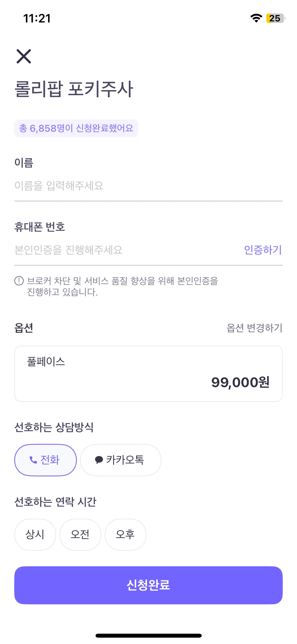
Task: Tap the Wi-Fi status icon
Action: [x=256, y=18]
